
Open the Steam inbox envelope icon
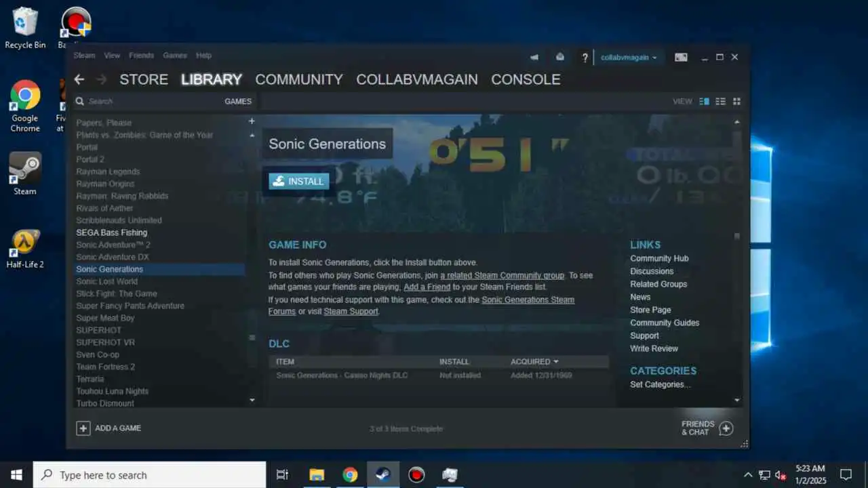click(559, 58)
